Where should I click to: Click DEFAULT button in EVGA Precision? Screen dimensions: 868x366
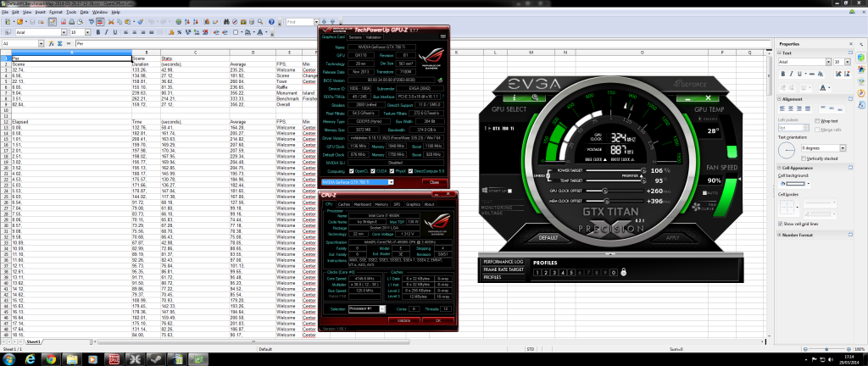[x=548, y=238]
